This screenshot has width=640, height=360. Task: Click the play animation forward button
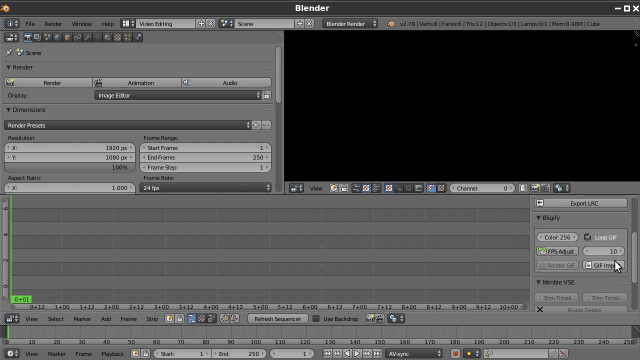[357, 353]
